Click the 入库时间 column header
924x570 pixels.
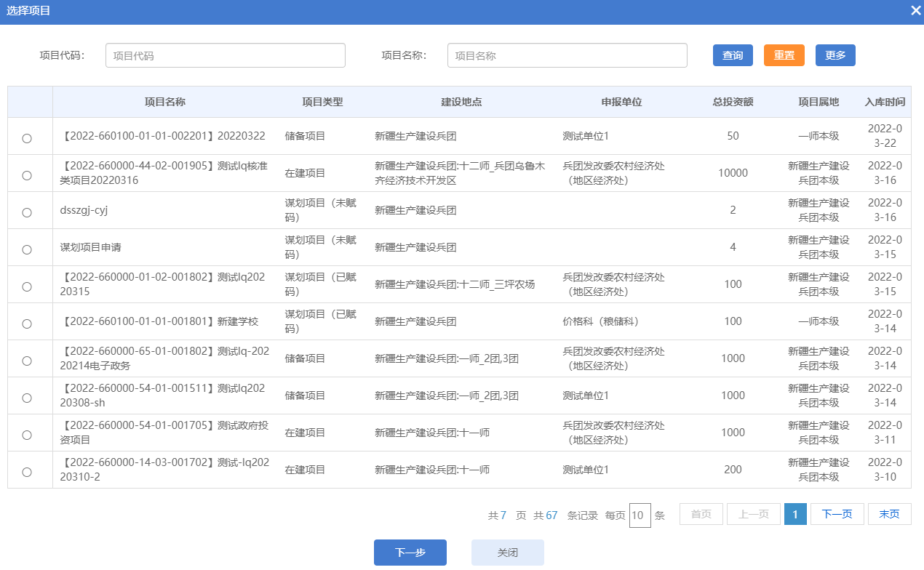point(885,102)
